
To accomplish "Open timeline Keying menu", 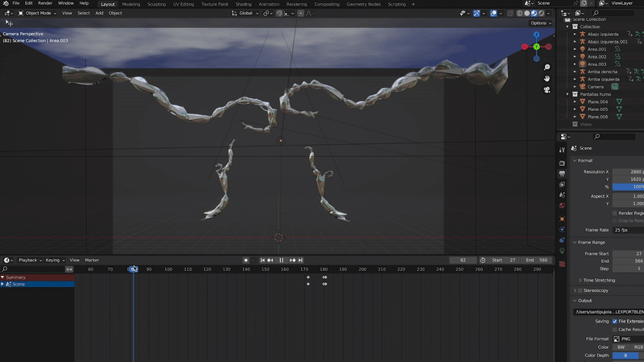I will [x=55, y=260].
